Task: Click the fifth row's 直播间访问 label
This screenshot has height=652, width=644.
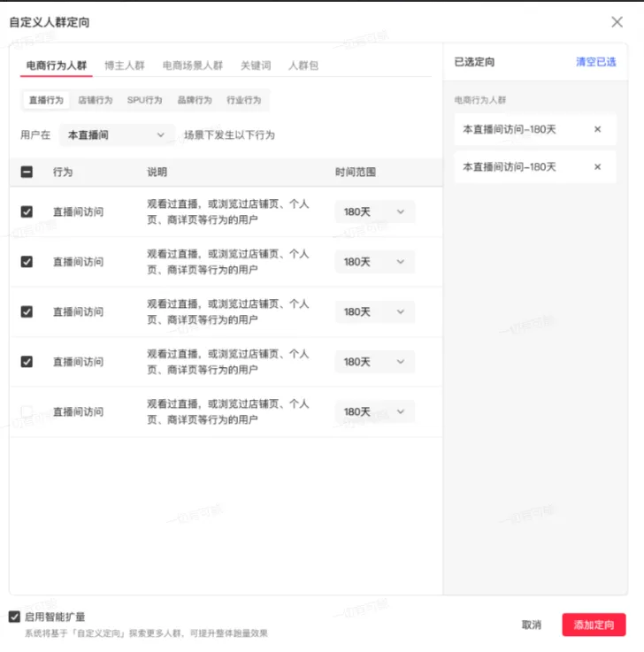Action: [78, 411]
